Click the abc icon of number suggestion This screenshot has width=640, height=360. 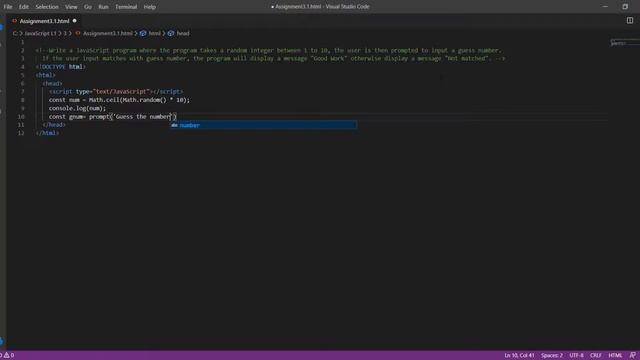(x=174, y=125)
